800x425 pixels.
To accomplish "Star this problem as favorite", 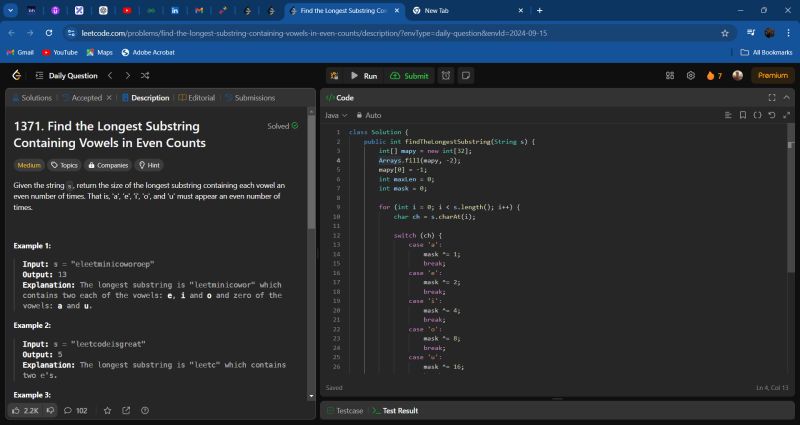I will coord(107,410).
